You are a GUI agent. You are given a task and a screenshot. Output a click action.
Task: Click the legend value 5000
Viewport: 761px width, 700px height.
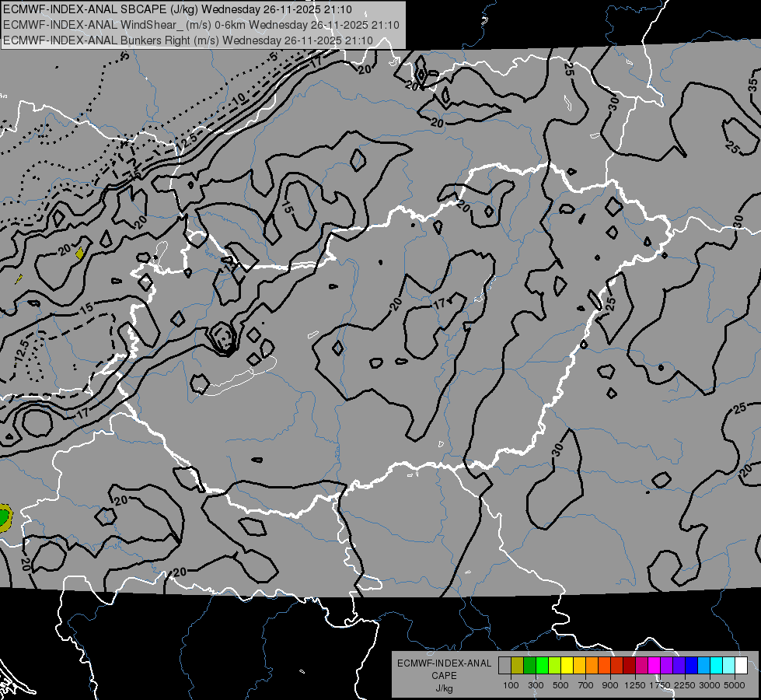[735, 685]
